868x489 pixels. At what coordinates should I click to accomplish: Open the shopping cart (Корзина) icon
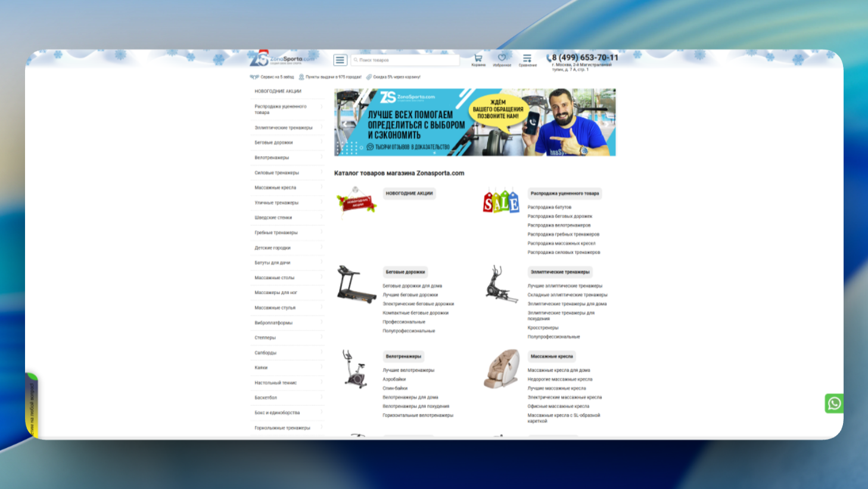pyautogui.click(x=478, y=58)
